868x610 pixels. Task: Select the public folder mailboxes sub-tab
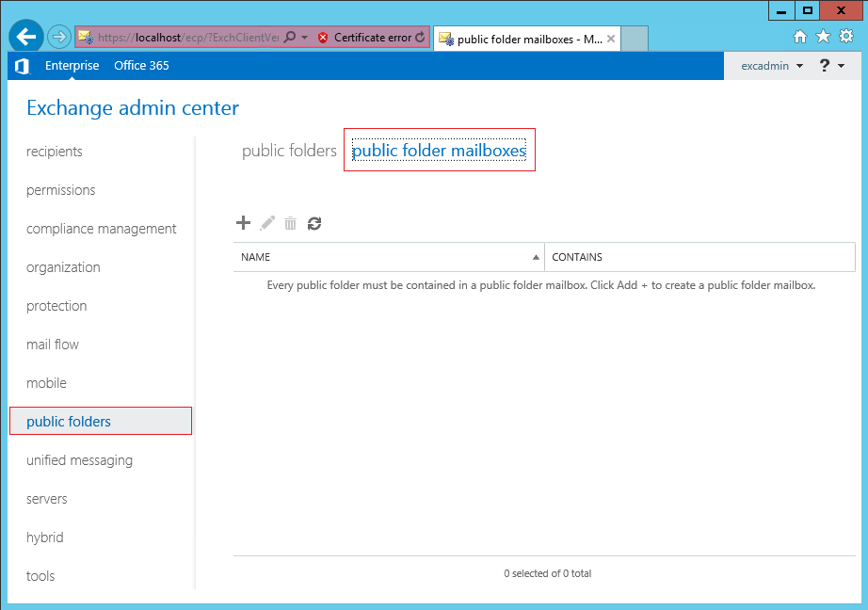[439, 150]
